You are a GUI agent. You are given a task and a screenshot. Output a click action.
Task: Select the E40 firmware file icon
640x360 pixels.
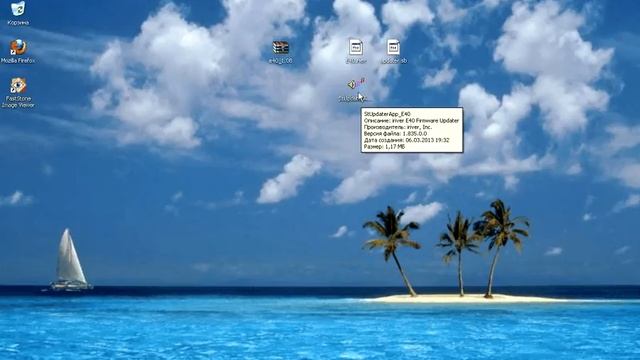pos(356,47)
